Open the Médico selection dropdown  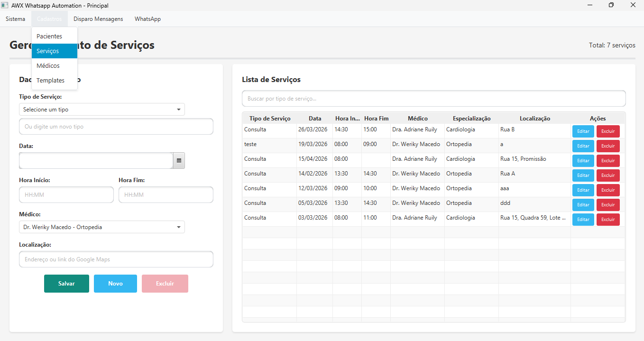point(101,227)
